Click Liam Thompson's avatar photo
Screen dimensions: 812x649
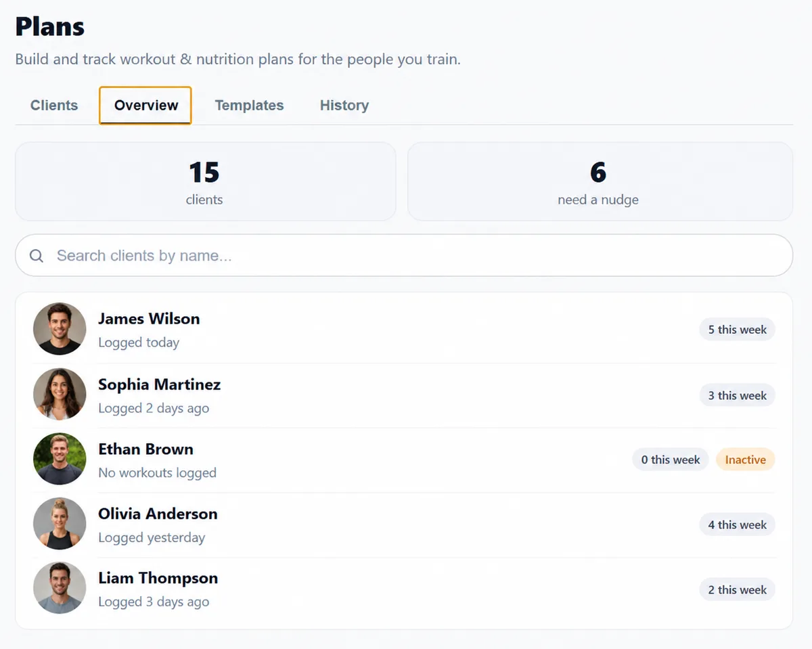click(x=60, y=588)
